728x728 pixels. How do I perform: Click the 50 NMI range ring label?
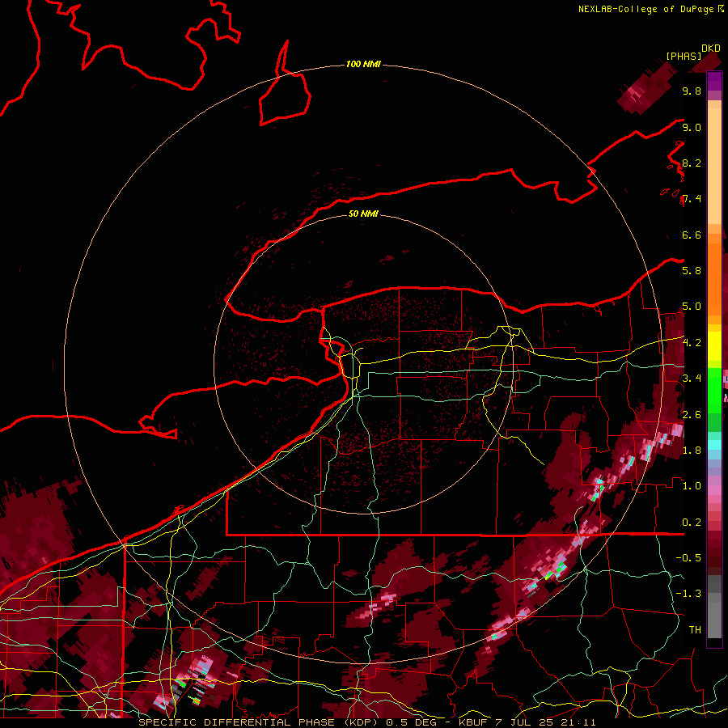click(363, 214)
